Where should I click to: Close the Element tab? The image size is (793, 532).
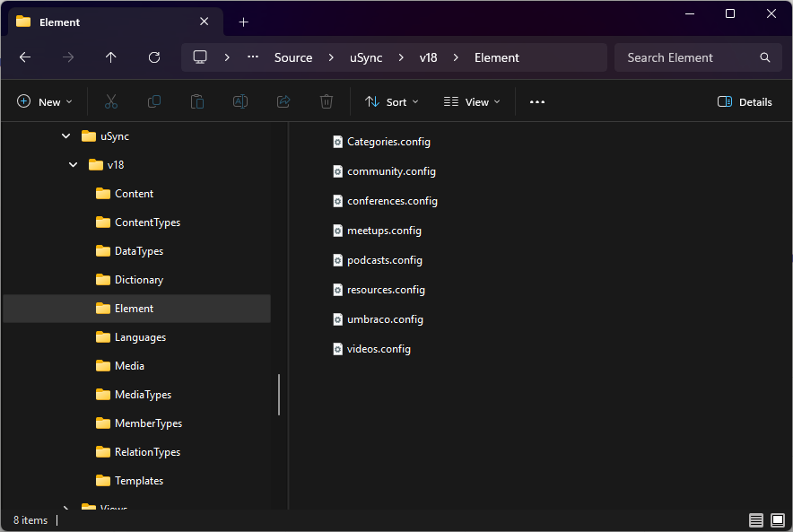pos(205,22)
